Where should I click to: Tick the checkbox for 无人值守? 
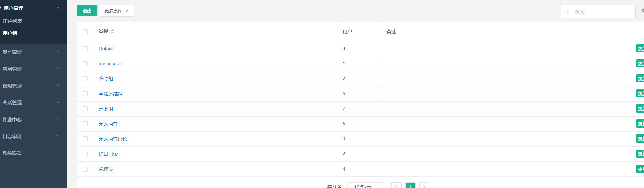[85, 124]
